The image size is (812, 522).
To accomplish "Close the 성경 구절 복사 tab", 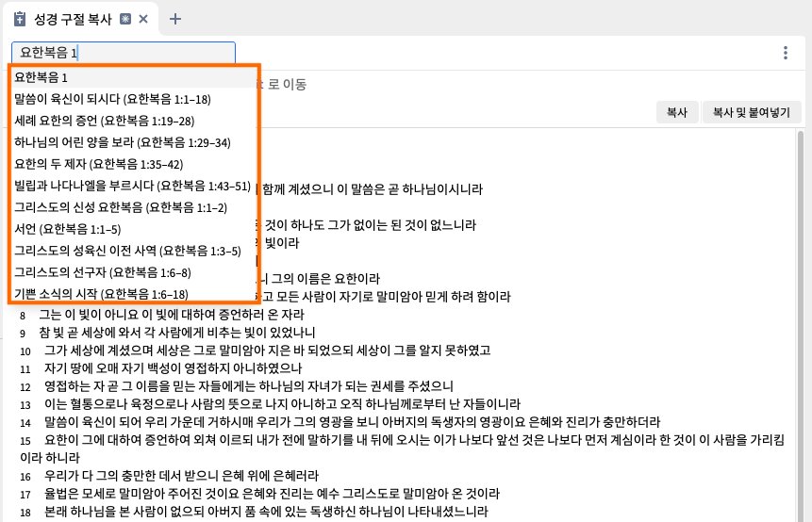I will (x=143, y=19).
